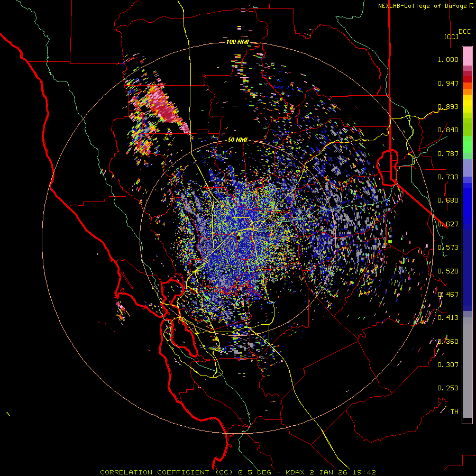Click the [CC] legend heading
This screenshot has width=476, height=476.
[452, 36]
